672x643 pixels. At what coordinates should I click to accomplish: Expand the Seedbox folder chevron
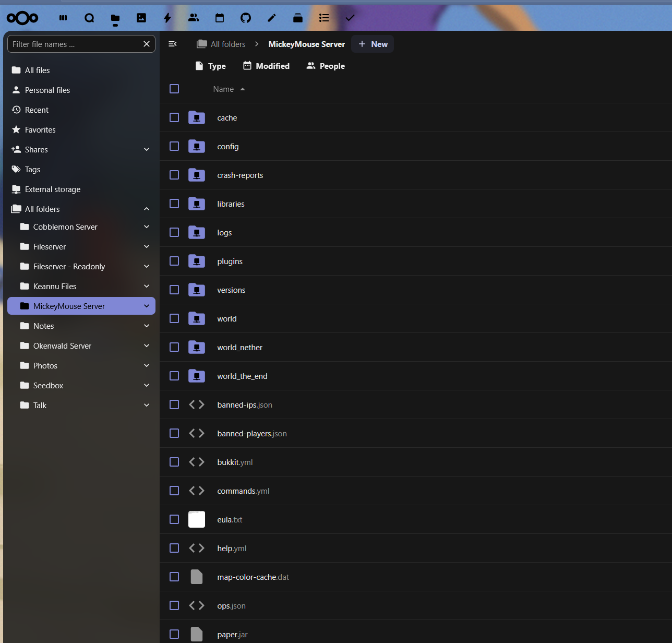(x=147, y=385)
